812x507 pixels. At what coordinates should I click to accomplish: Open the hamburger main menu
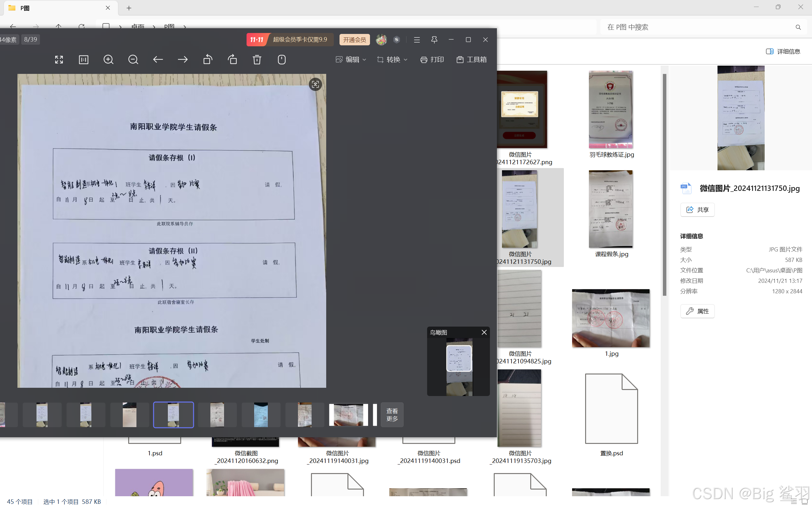click(417, 40)
